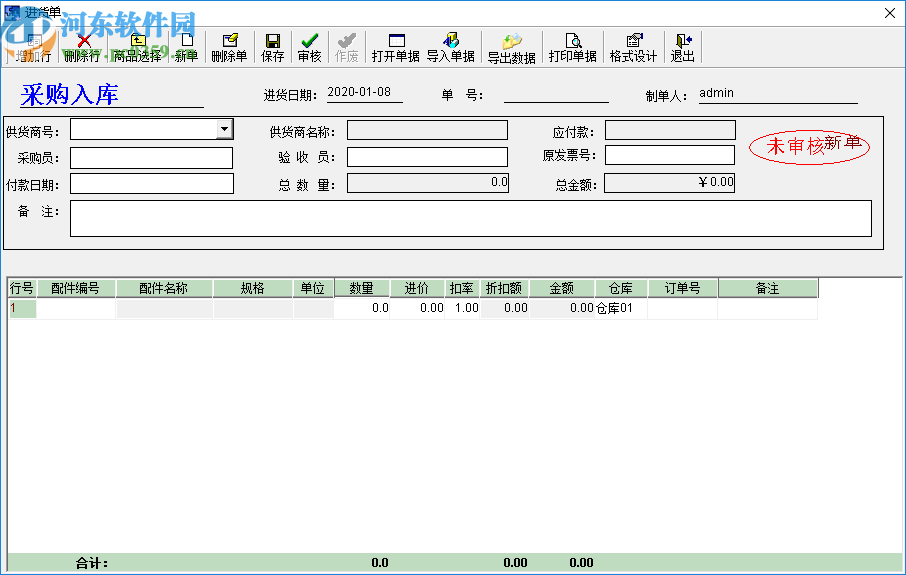The image size is (906, 575).
Task: Click the 规格 column header
Action: pyautogui.click(x=253, y=288)
